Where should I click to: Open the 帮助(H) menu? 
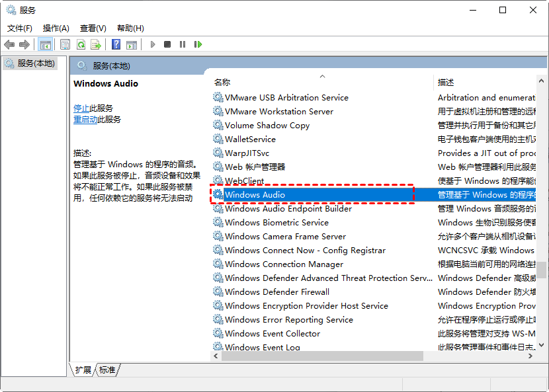[x=130, y=28]
